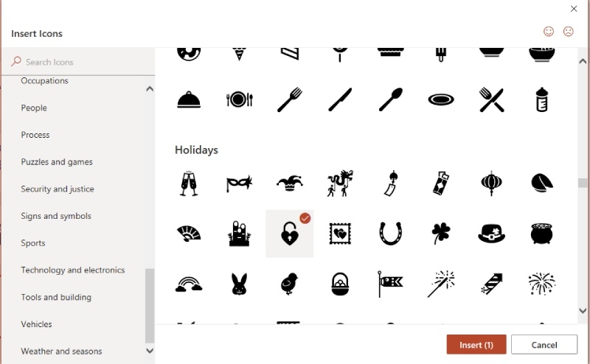This screenshot has height=364, width=590.
Task: Deselect the checked heart padlock icon
Action: tap(289, 234)
